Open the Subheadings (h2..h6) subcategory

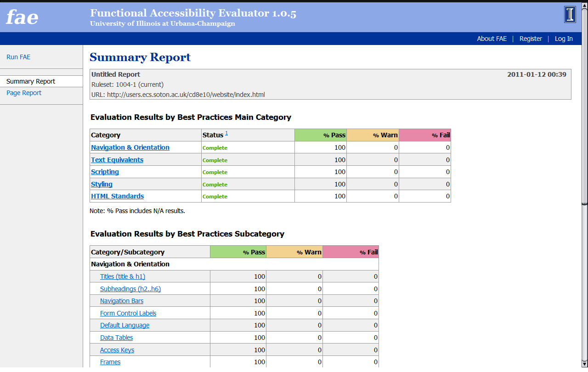(x=130, y=289)
